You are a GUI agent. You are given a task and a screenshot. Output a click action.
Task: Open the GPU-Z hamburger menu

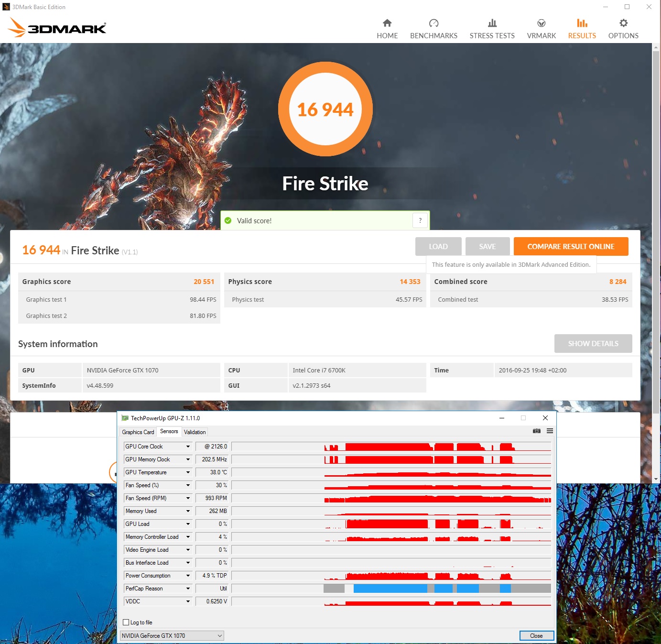click(x=550, y=431)
